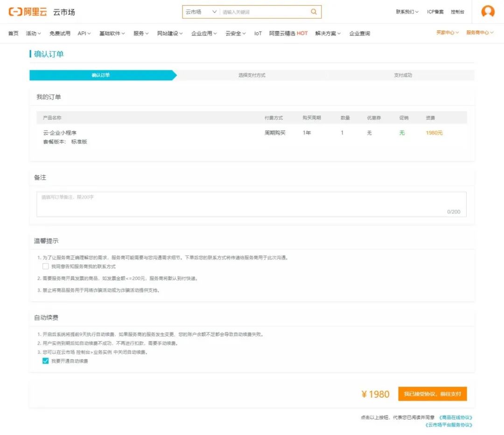
Task: Open the 云市场 search category dropdown
Action: click(x=201, y=12)
